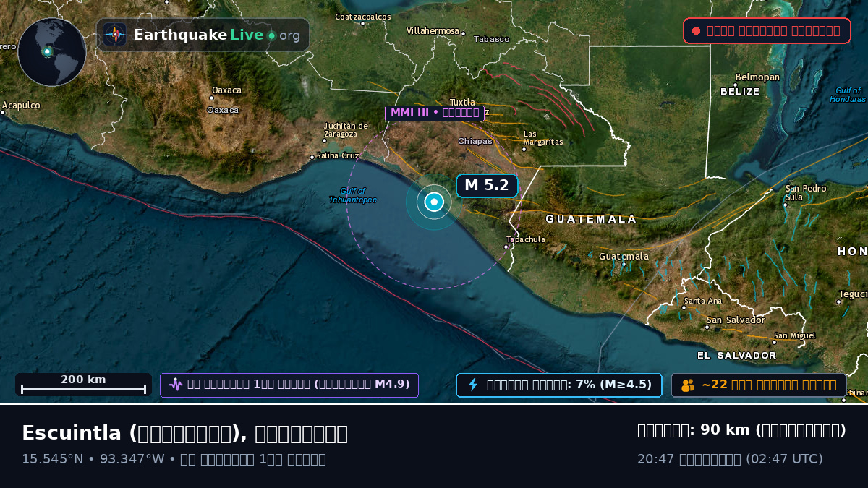Viewport: 868px width, 488px height.
Task: Click the Gulf of Honduras label
Action: 848,95
